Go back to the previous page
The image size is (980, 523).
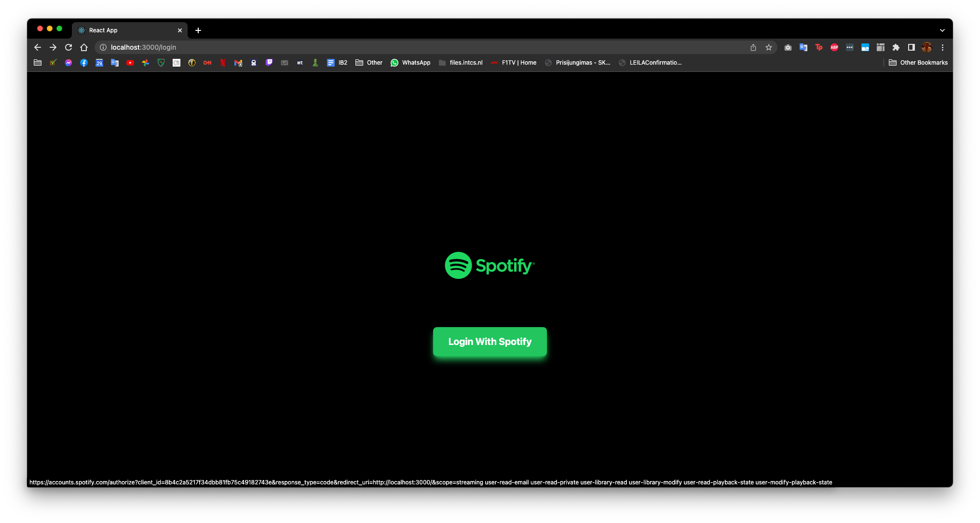(38, 47)
